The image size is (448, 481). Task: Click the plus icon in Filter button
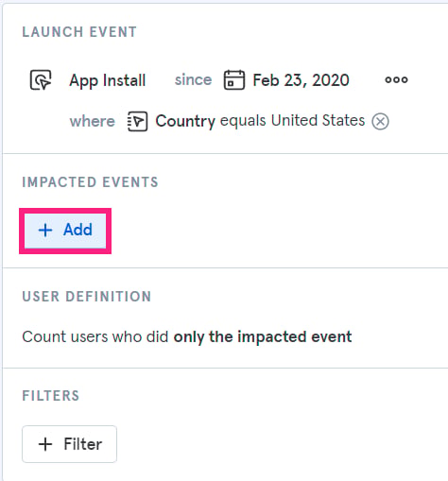pyautogui.click(x=45, y=444)
